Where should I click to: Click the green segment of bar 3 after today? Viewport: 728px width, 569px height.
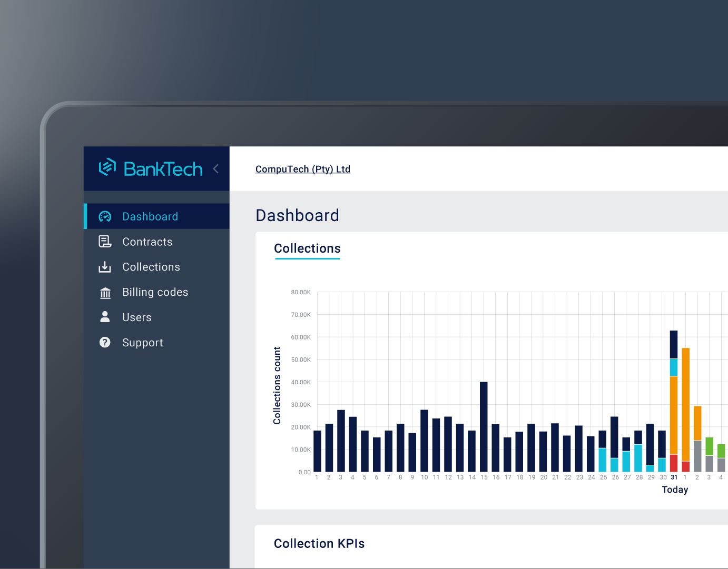710,446
